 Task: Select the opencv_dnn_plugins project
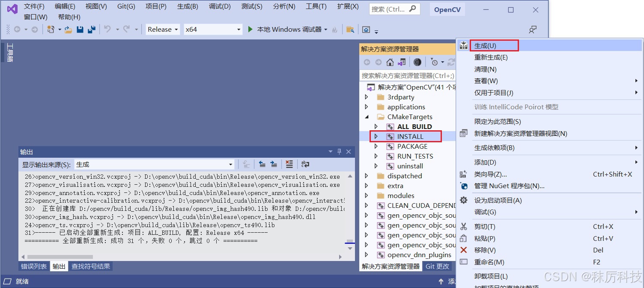[419, 255]
